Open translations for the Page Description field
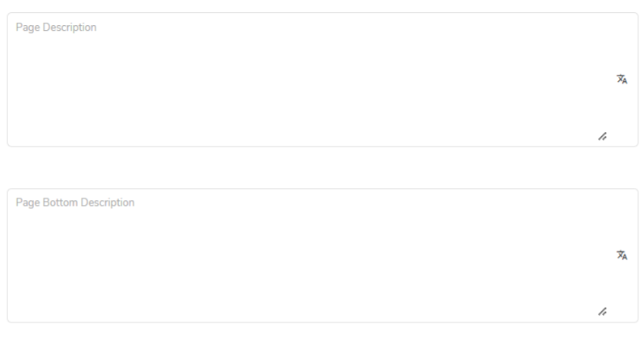 coord(622,79)
